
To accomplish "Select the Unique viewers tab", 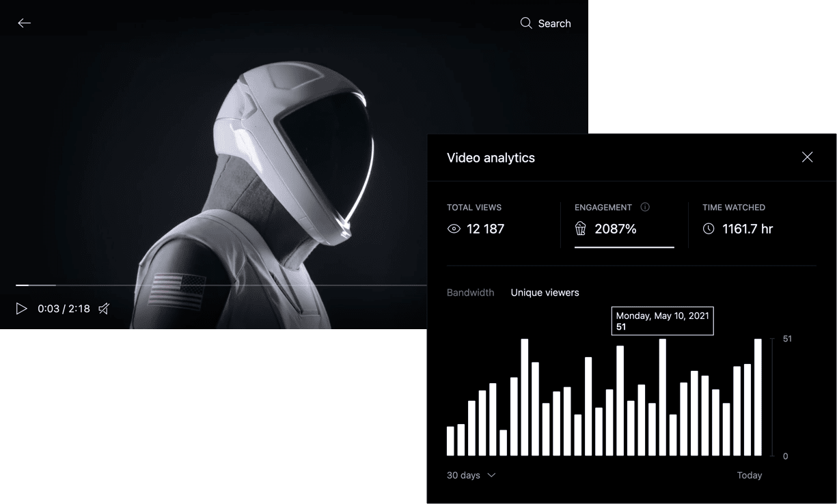I will click(x=545, y=292).
